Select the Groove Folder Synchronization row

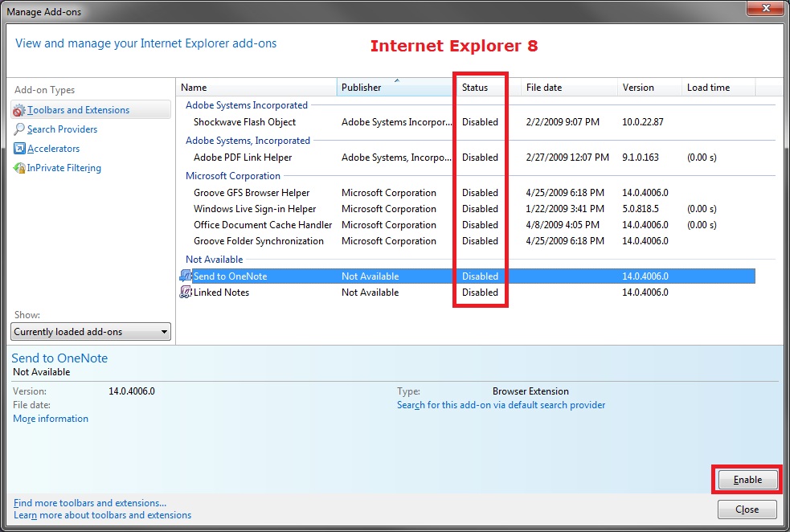click(x=467, y=241)
